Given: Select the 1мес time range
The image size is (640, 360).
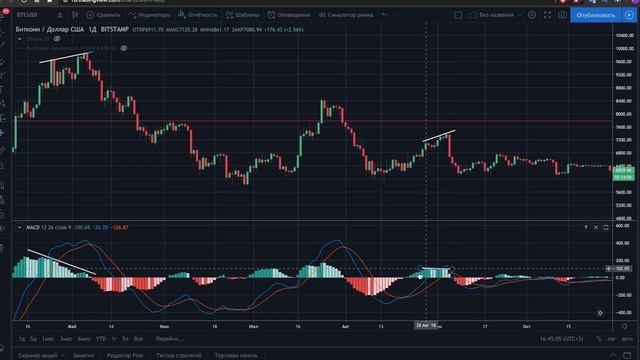Looking at the screenshot, I should [48, 339].
